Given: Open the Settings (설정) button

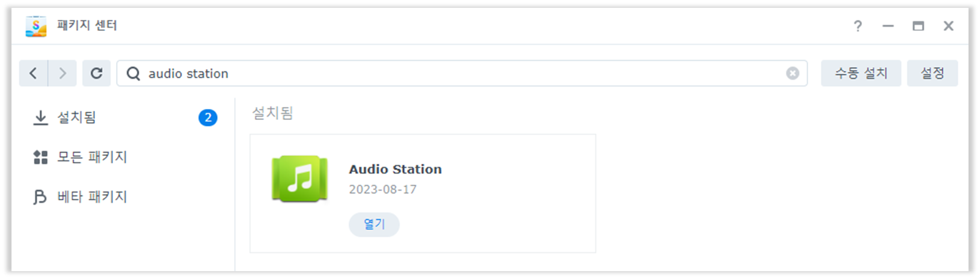Looking at the screenshot, I should point(932,73).
